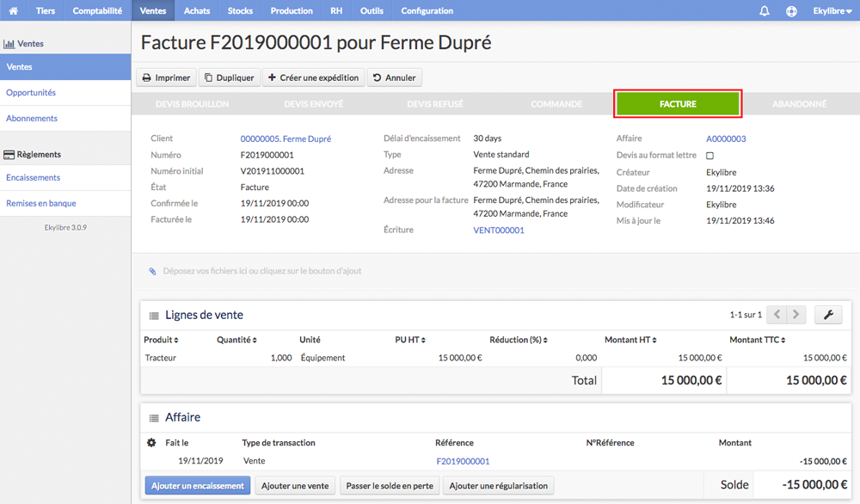Select Ventes in the sidebar
860x504 pixels.
pyautogui.click(x=65, y=67)
